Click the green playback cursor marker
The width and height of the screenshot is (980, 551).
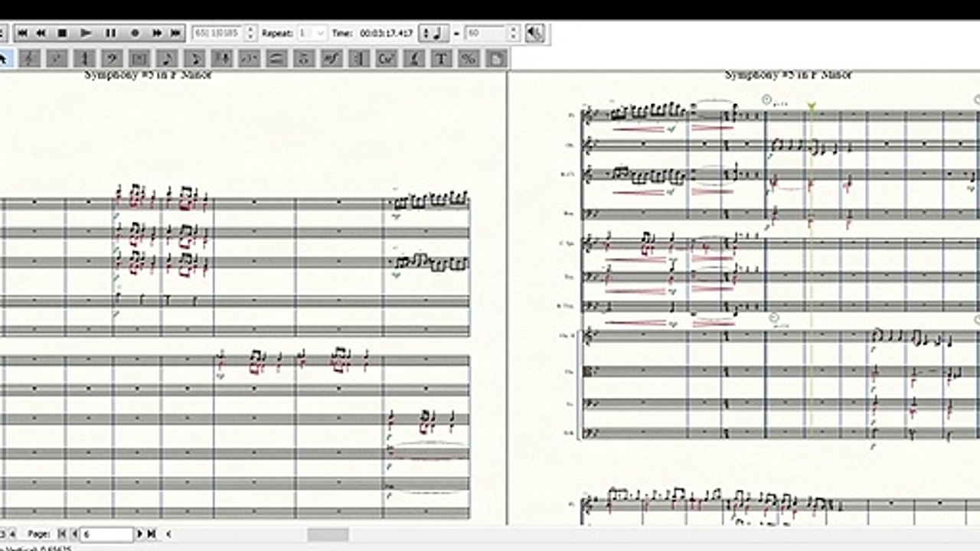(811, 106)
